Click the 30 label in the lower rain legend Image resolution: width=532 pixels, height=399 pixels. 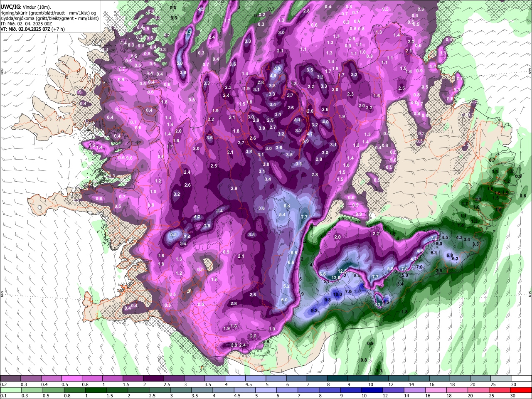[x=514, y=396]
